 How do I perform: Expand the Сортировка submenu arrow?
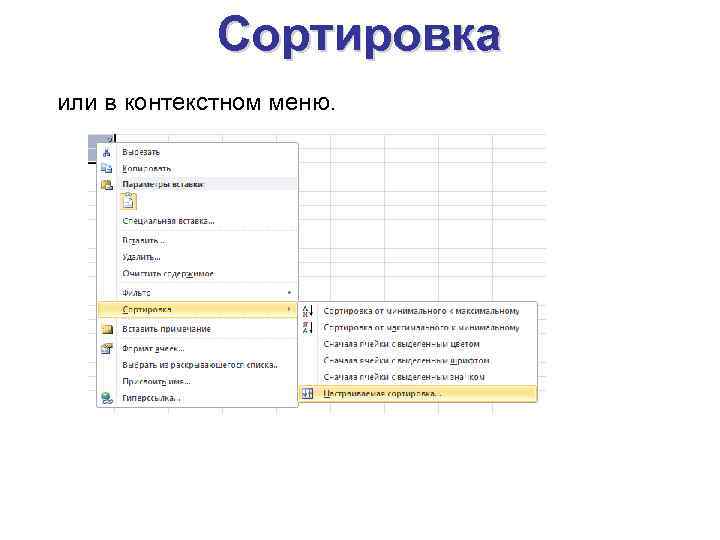[x=289, y=309]
